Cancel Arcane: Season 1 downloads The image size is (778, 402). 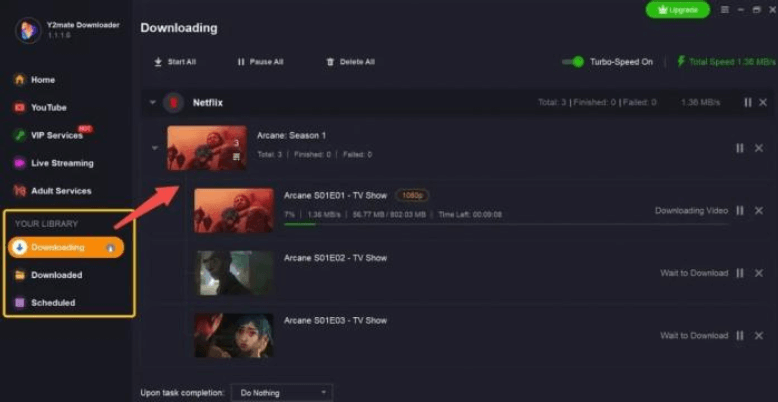(759, 148)
